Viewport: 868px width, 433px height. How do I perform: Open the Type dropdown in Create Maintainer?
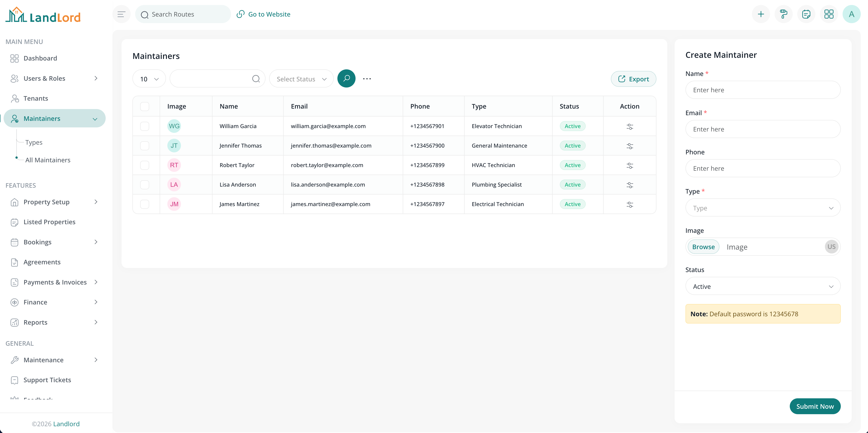coord(763,208)
